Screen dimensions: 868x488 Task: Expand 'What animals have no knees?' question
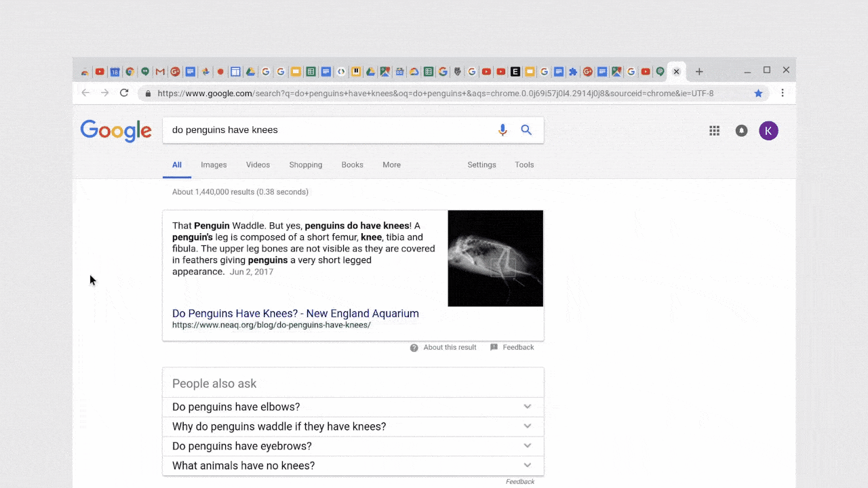tap(353, 466)
